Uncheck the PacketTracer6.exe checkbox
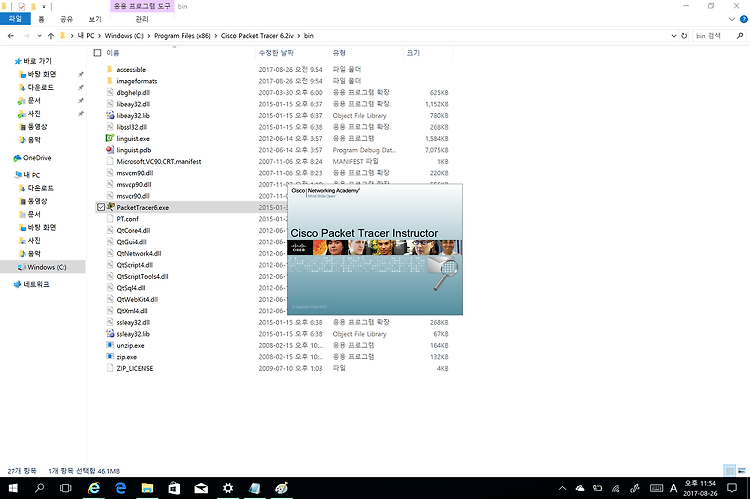This screenshot has height=499, width=750. [x=101, y=207]
